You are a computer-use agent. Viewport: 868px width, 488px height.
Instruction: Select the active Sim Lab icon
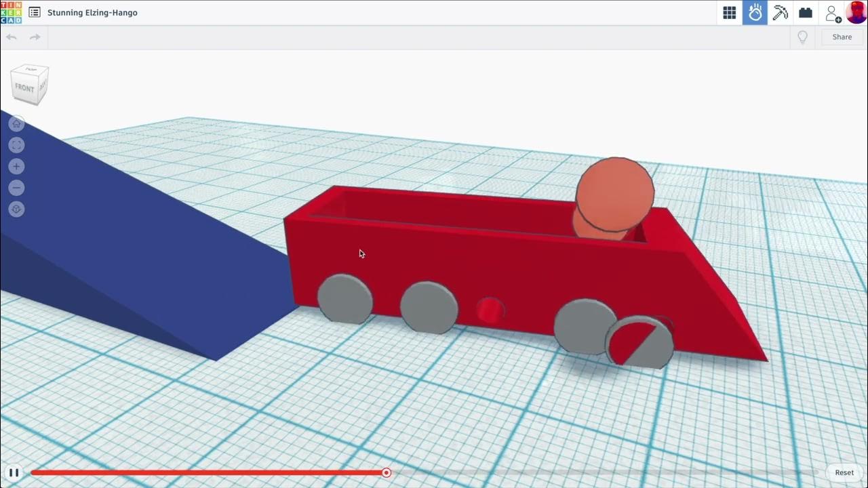click(755, 13)
